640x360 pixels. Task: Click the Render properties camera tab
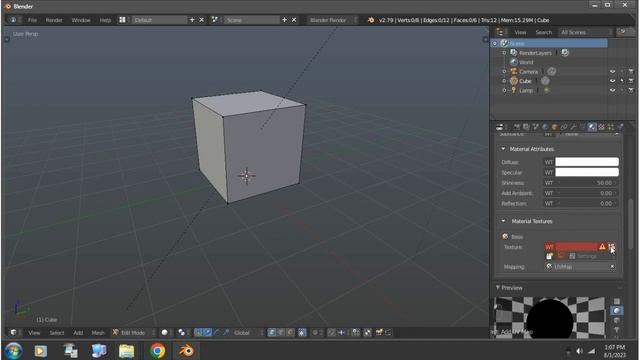coord(516,127)
